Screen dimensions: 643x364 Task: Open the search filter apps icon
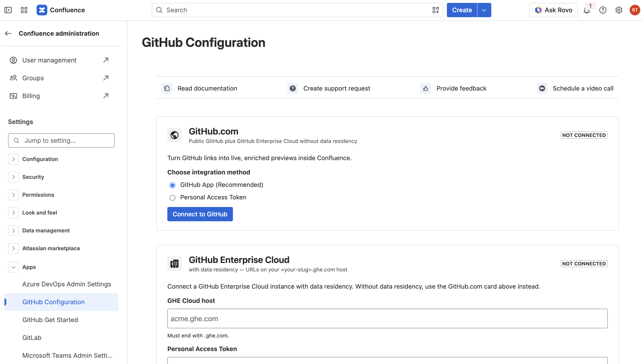tap(436, 10)
